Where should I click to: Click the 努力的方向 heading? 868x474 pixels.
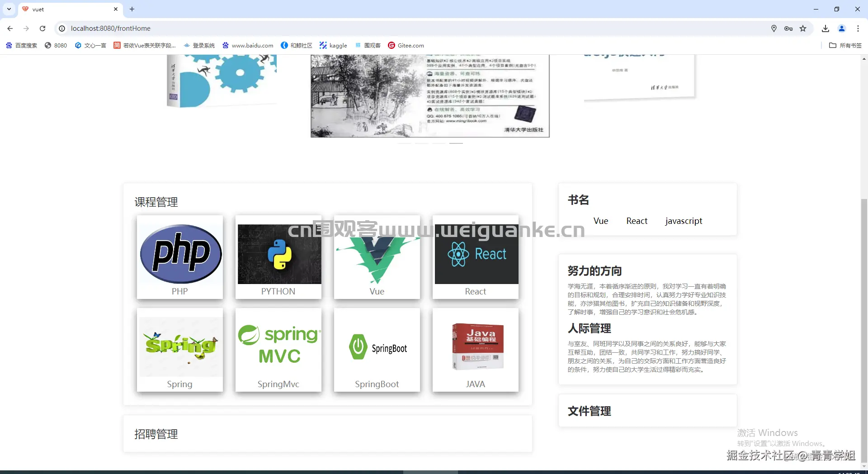point(594,271)
